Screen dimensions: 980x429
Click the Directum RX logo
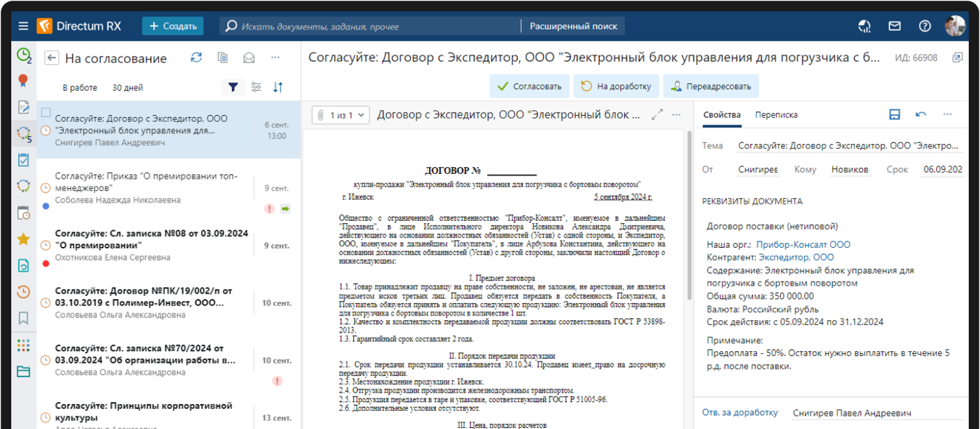[78, 26]
